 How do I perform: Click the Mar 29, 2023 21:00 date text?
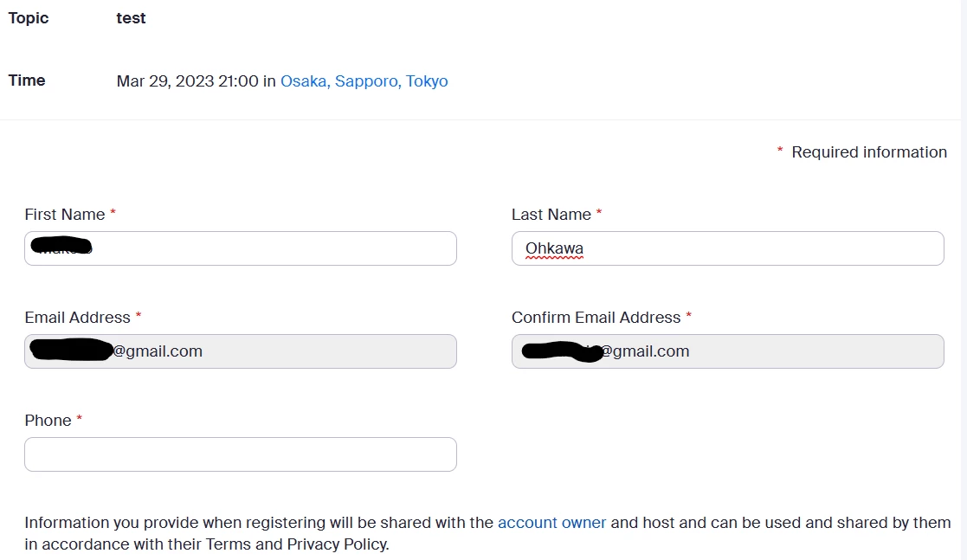pos(188,81)
